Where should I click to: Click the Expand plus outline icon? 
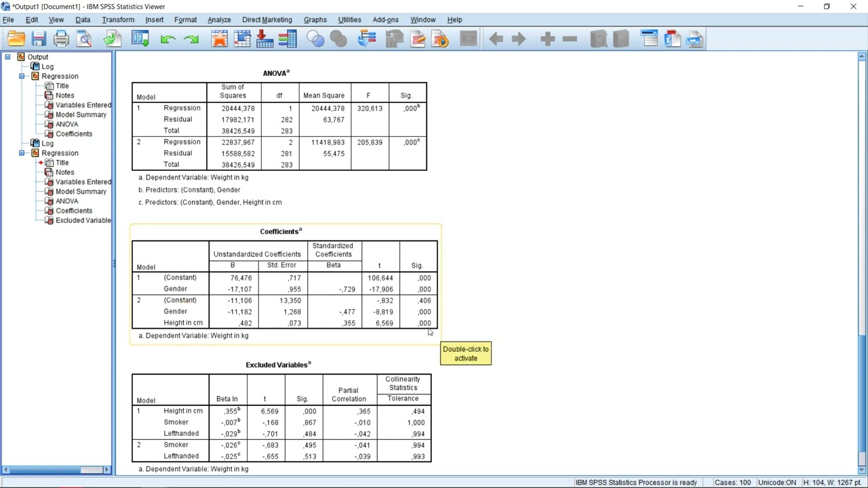547,39
